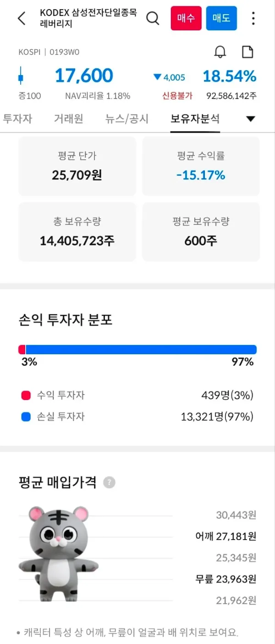The image size is (275, 644).
Task: Open the memo document icon
Action: tap(247, 52)
